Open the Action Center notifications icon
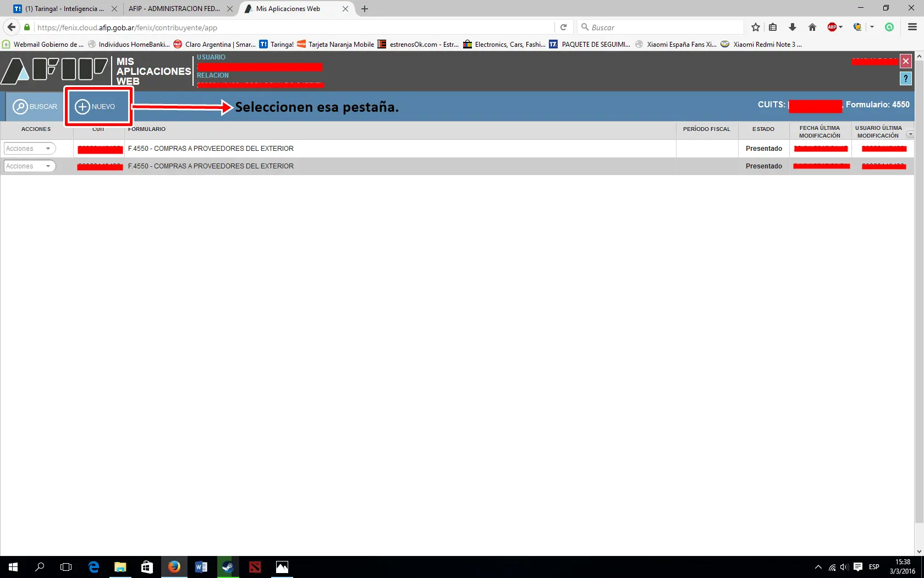This screenshot has height=578, width=924. click(858, 567)
